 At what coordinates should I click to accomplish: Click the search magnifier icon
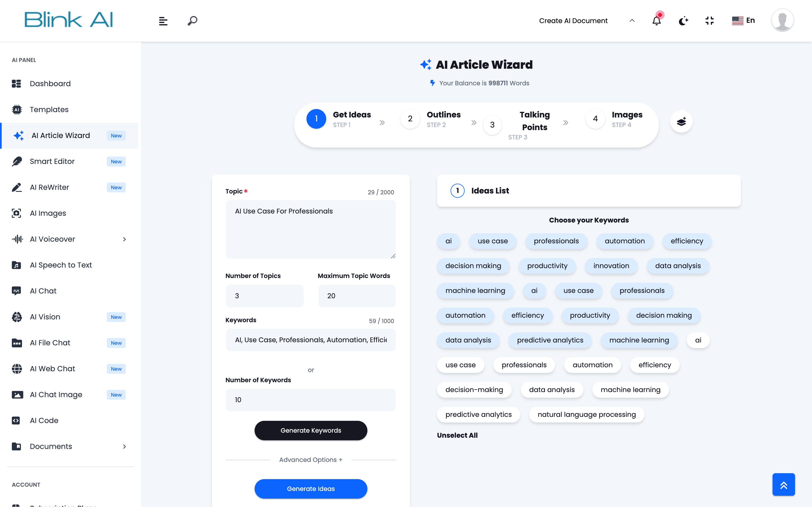tap(192, 21)
